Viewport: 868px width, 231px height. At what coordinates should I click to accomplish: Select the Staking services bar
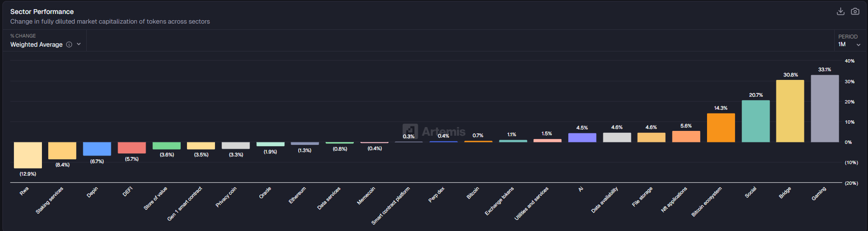pos(62,151)
